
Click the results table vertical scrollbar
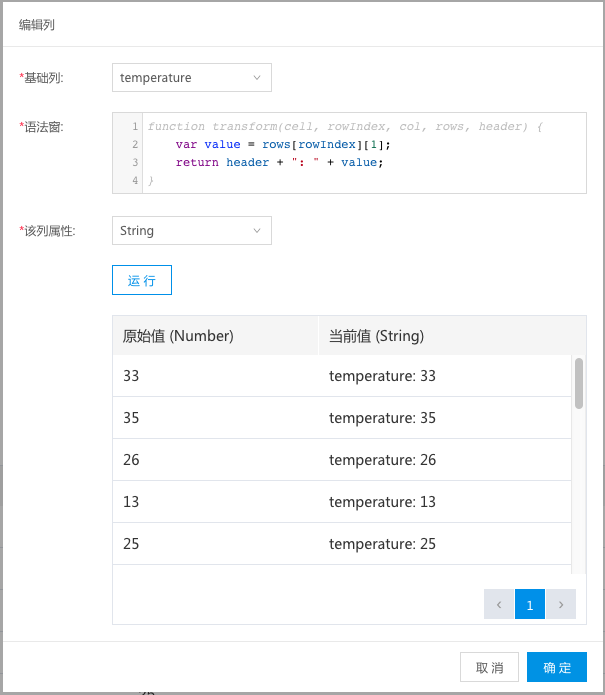(x=579, y=383)
